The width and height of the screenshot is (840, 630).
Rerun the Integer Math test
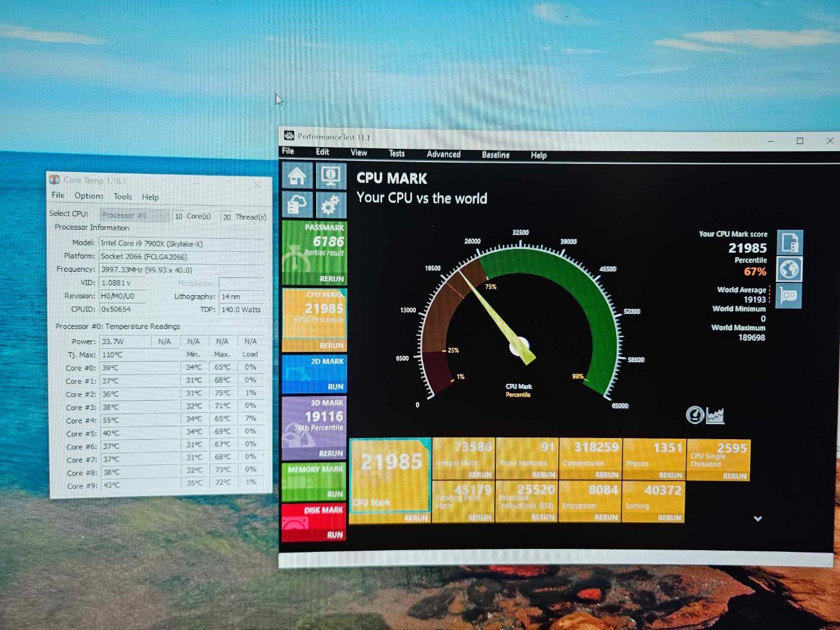pos(480,475)
